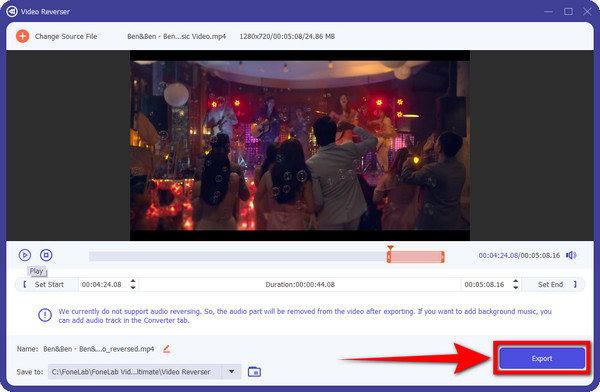600x392 pixels.
Task: Maximize the Video Reverser window
Action: click(568, 11)
